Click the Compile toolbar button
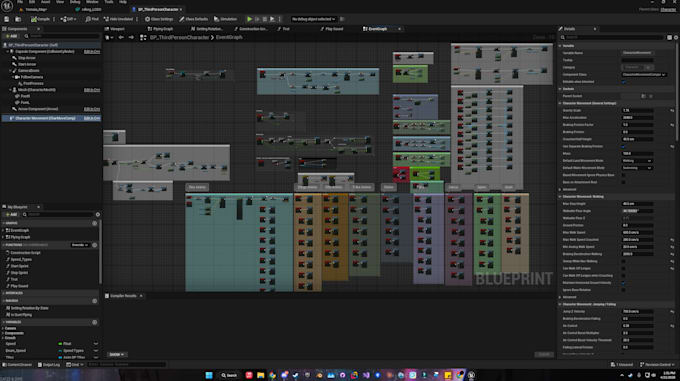The width and height of the screenshot is (680, 381). coord(40,19)
